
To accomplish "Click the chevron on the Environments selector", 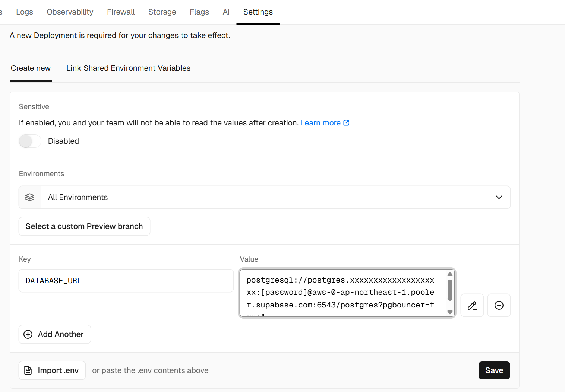I will click(499, 197).
